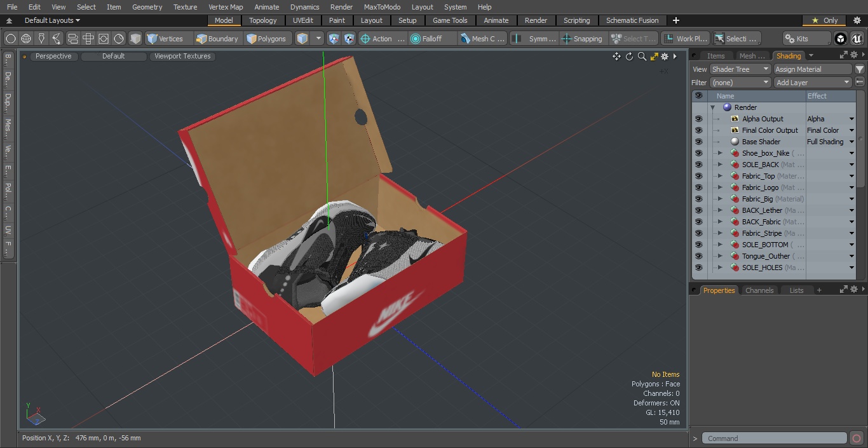Toggle visibility of Final Color Output layer
The width and height of the screenshot is (868, 448).
[698, 130]
